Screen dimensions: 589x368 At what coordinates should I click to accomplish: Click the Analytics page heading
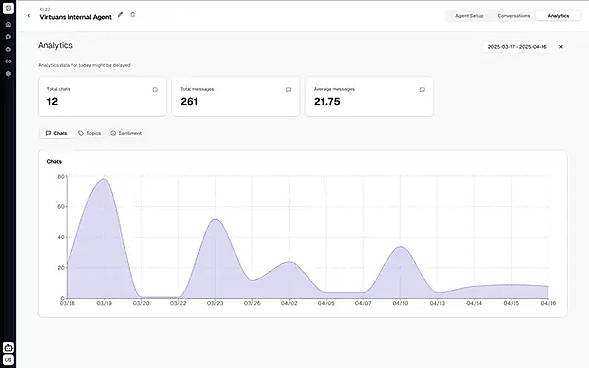55,45
